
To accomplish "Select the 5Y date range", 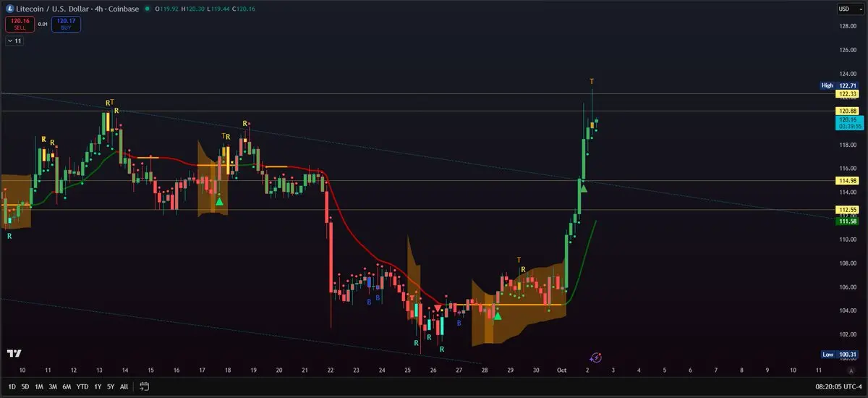I will click(x=111, y=386).
